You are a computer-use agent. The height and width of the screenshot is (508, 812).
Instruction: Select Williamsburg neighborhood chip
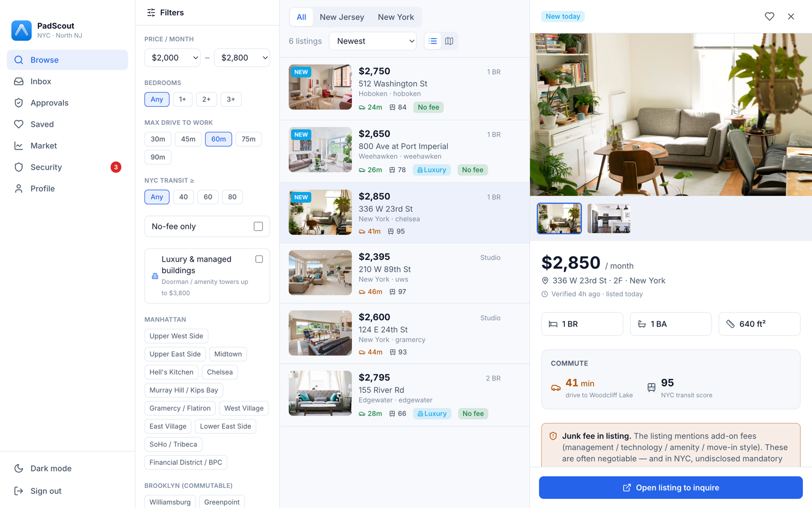click(170, 502)
